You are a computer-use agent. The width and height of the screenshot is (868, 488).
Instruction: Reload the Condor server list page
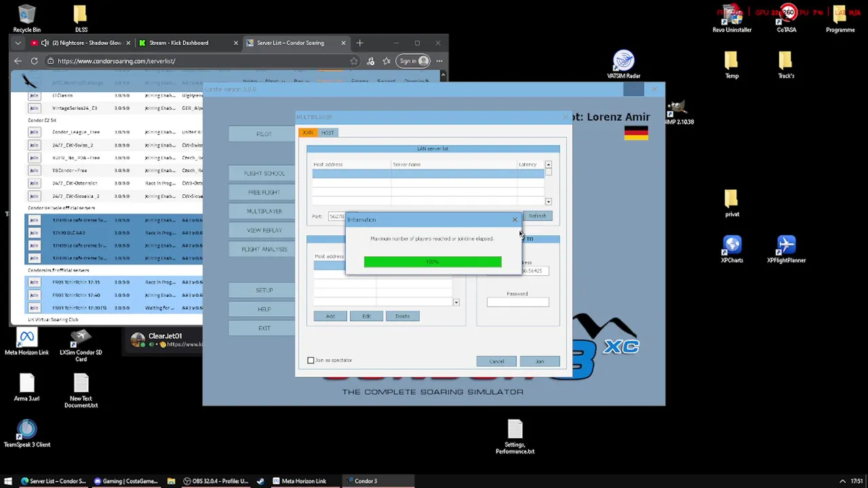pos(34,61)
